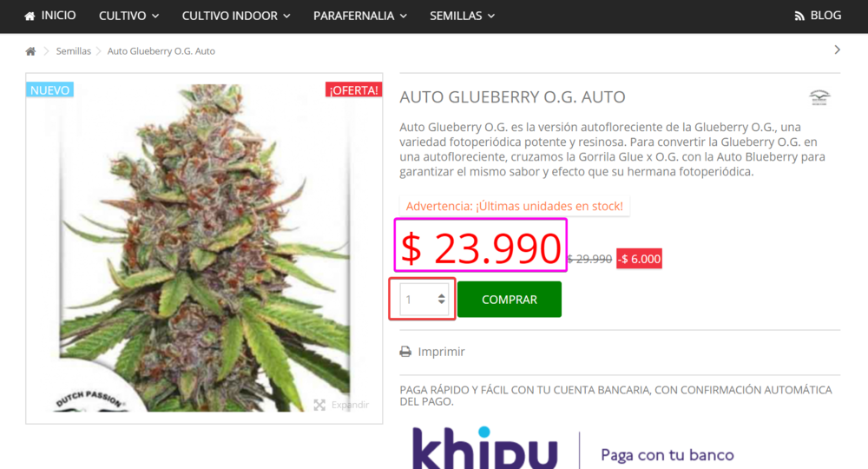Click the green COMPRAR button

click(510, 300)
